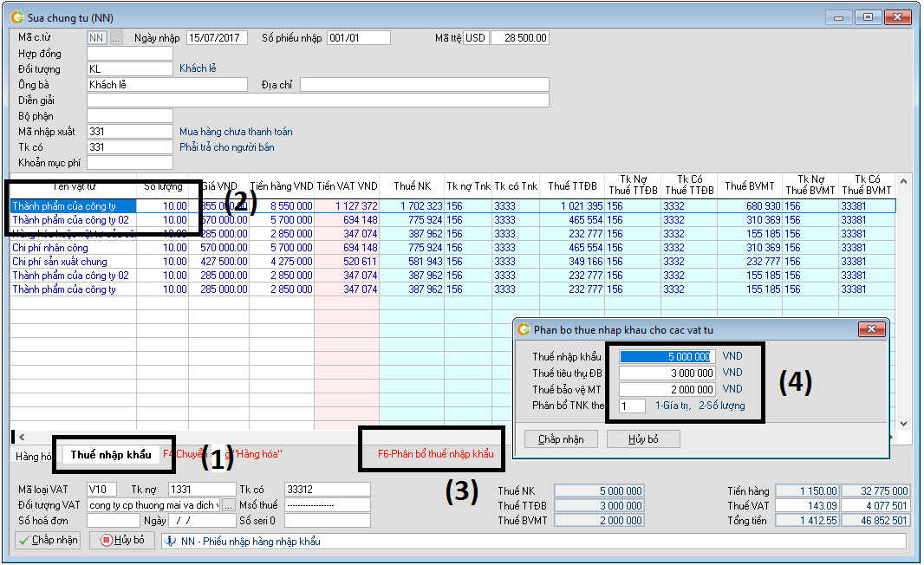Click the Ông bà field with Khách lẻ
This screenshot has height=565, width=924.
click(167, 85)
